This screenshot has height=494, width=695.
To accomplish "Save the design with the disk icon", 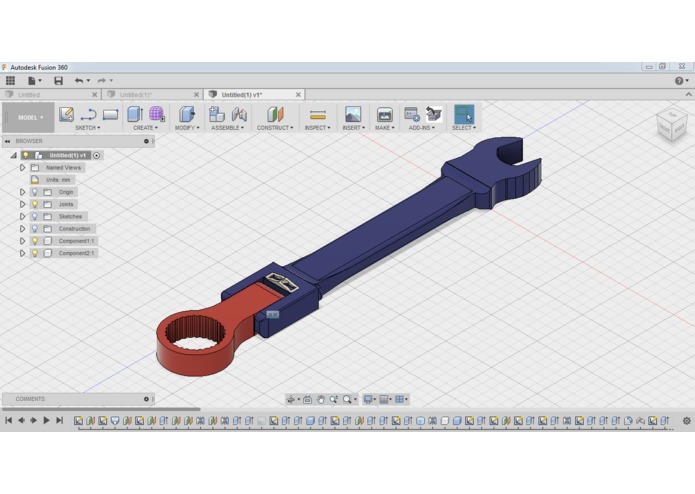I will (59, 81).
